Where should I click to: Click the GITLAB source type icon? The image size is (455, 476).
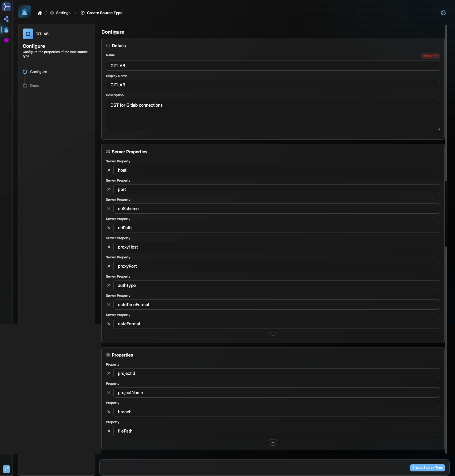tap(28, 34)
